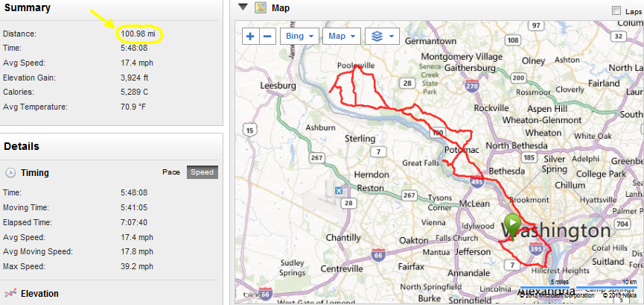Open the map layers icon dropdown
644x305 pixels.
pyautogui.click(x=383, y=37)
